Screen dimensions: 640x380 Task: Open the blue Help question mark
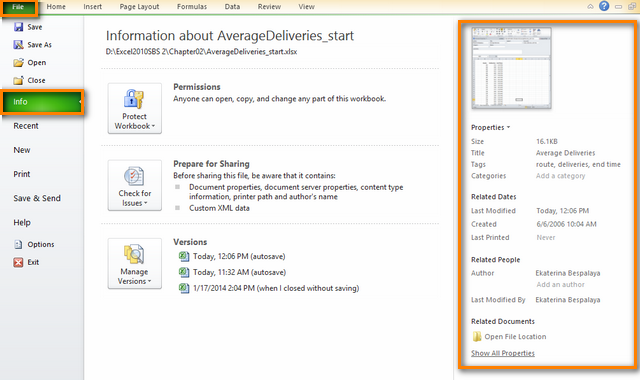tap(604, 6)
